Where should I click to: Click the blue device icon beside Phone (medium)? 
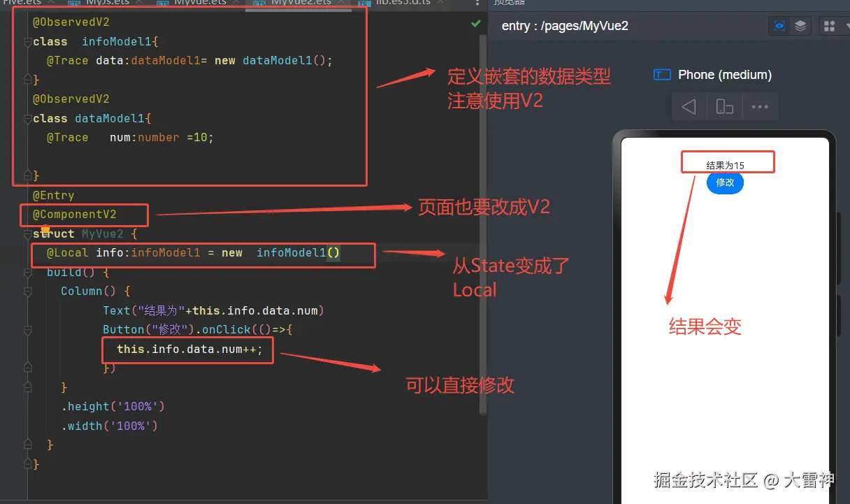click(662, 75)
